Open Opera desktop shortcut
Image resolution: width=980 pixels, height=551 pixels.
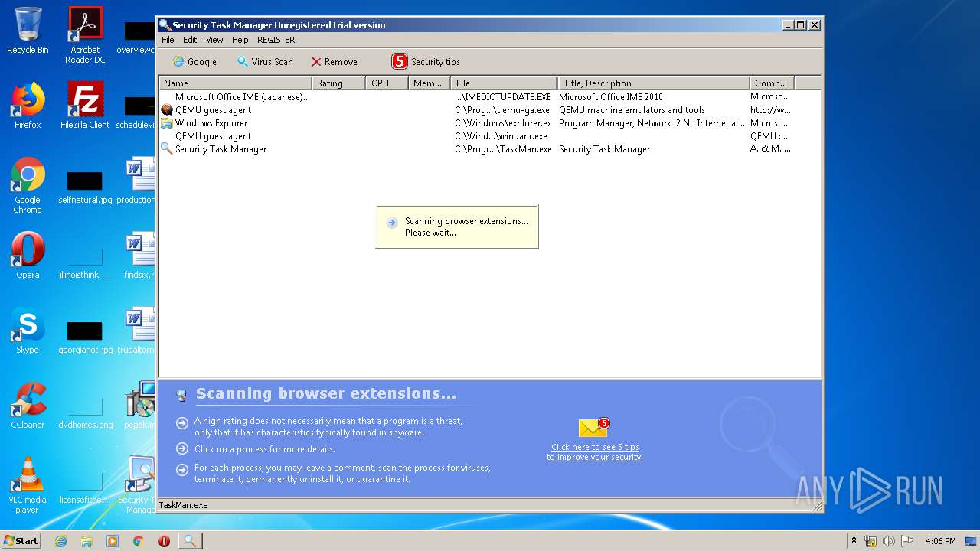tap(28, 256)
